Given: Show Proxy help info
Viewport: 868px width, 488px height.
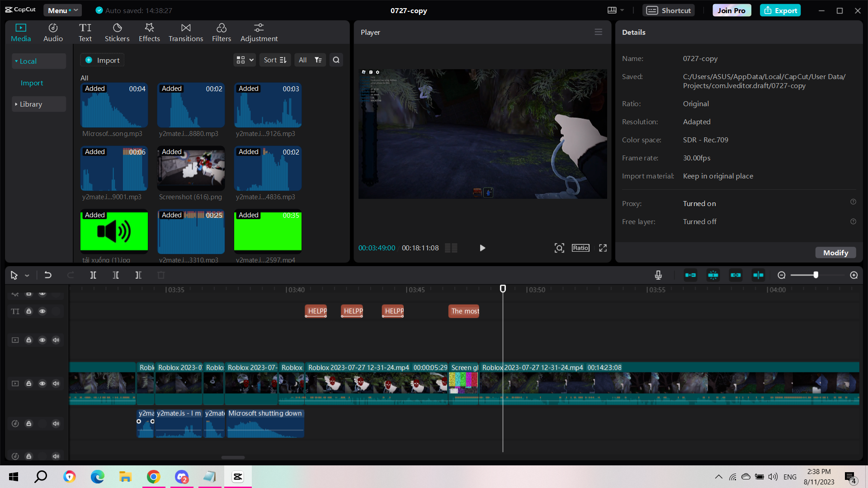Looking at the screenshot, I should click(x=853, y=202).
